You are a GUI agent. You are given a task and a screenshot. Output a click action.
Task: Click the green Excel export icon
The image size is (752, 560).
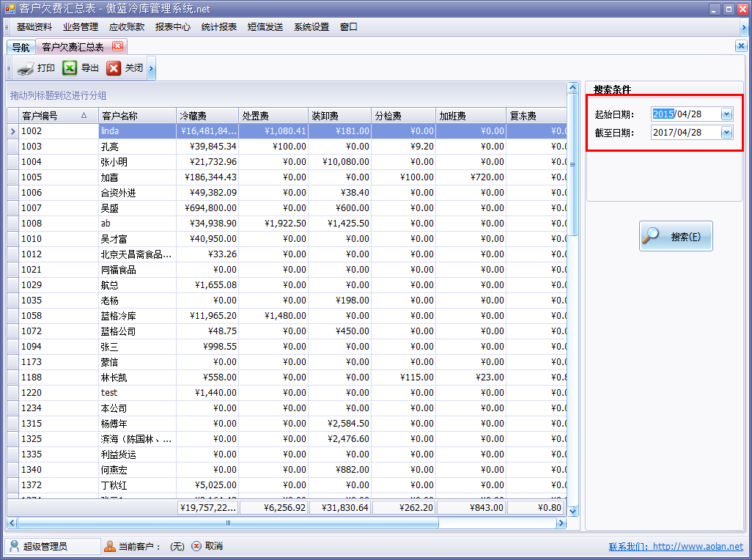[x=70, y=68]
